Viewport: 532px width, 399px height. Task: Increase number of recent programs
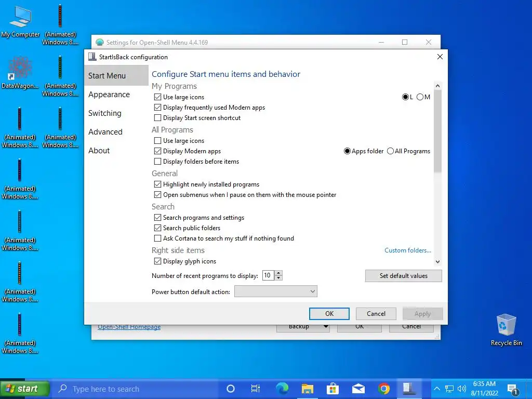coord(278,273)
